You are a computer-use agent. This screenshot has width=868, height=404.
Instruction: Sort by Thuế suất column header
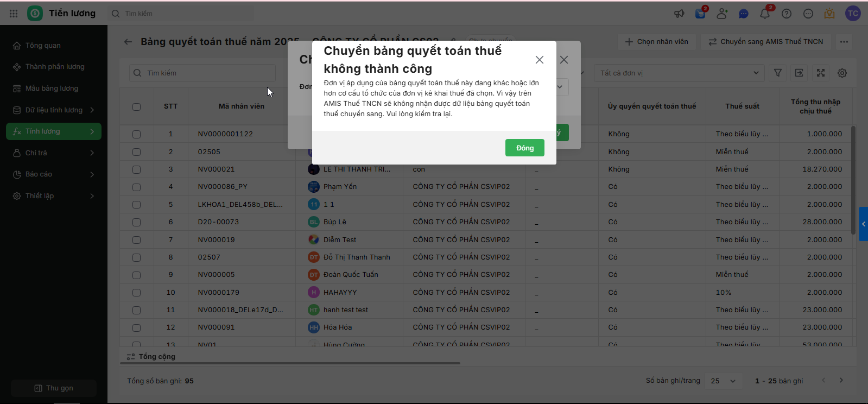(x=742, y=106)
